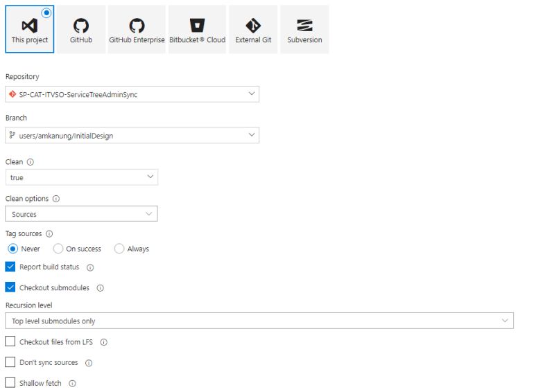The image size is (554, 392).
Task: Show info for the Clean setting
Action: (31, 162)
